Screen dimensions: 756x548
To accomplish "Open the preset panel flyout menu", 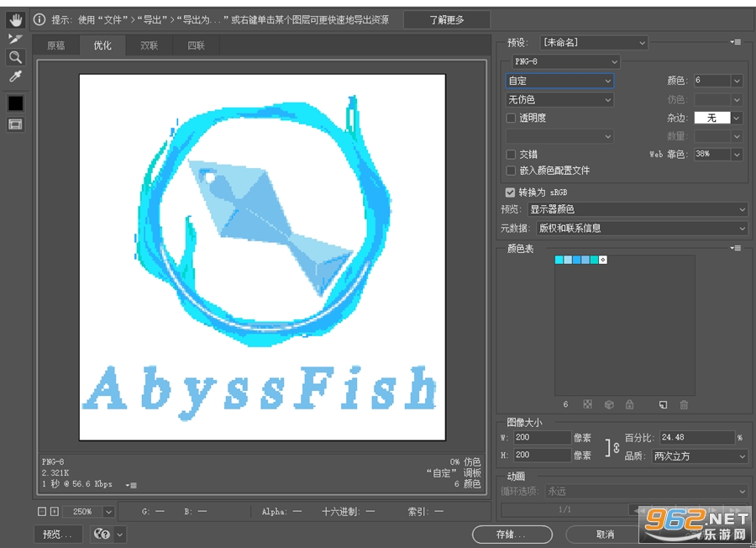I will point(735,43).
